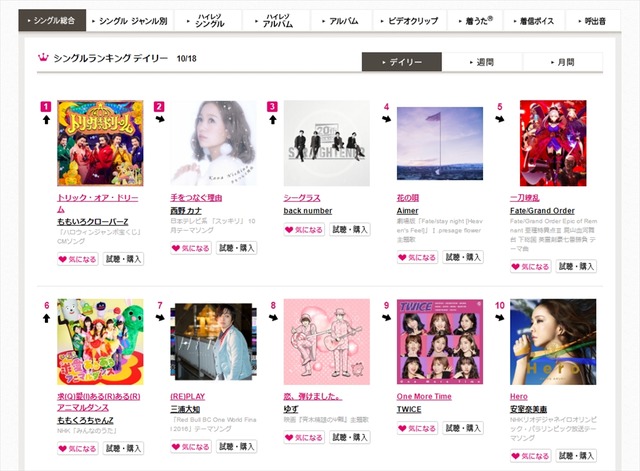640x471 pixels.
Task: Favorite 手をつなぐ理由 with 気になる heart
Action: pyautogui.click(x=191, y=248)
